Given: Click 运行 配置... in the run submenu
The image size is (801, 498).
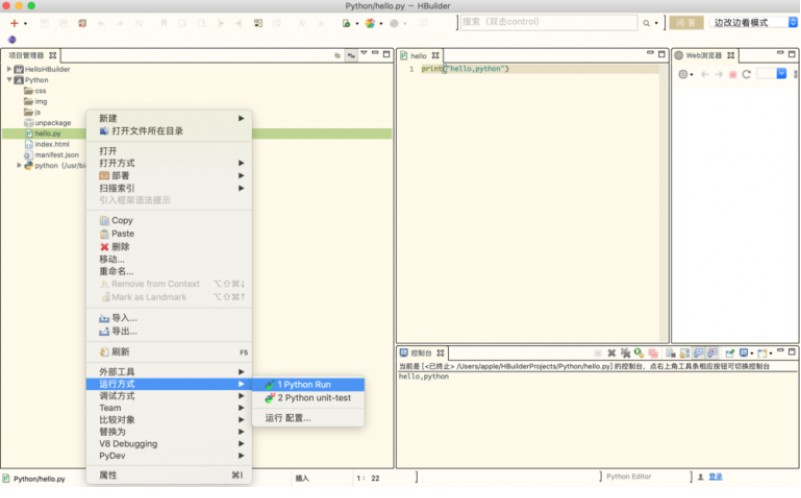Looking at the screenshot, I should tap(288, 418).
